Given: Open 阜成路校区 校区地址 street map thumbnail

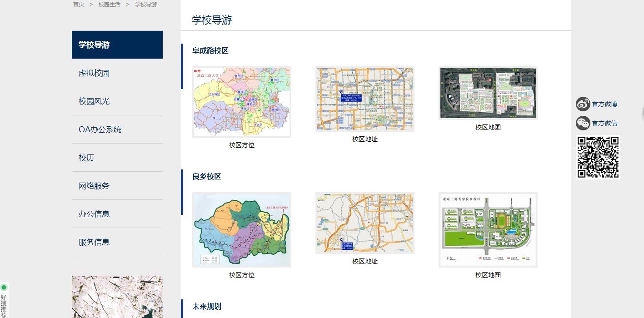Looking at the screenshot, I should click(364, 99).
